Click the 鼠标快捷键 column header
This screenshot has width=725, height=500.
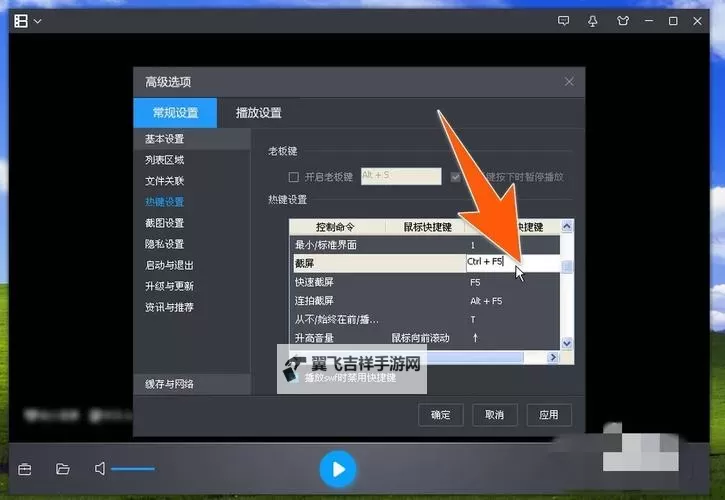(x=425, y=227)
